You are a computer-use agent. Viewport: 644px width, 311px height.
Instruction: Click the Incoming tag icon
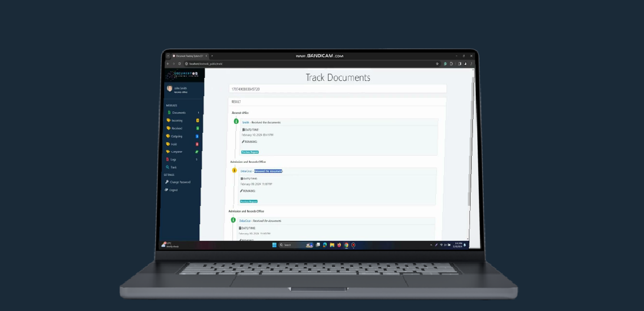(169, 120)
